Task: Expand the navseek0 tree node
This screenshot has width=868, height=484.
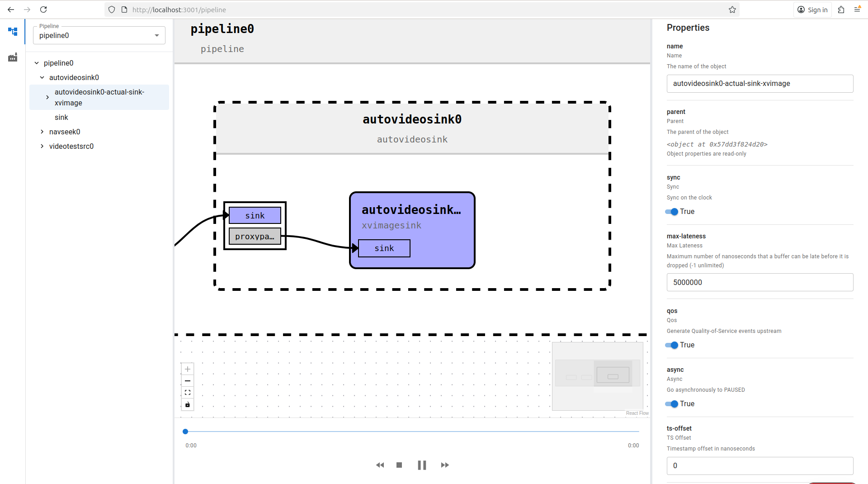Action: 42,132
